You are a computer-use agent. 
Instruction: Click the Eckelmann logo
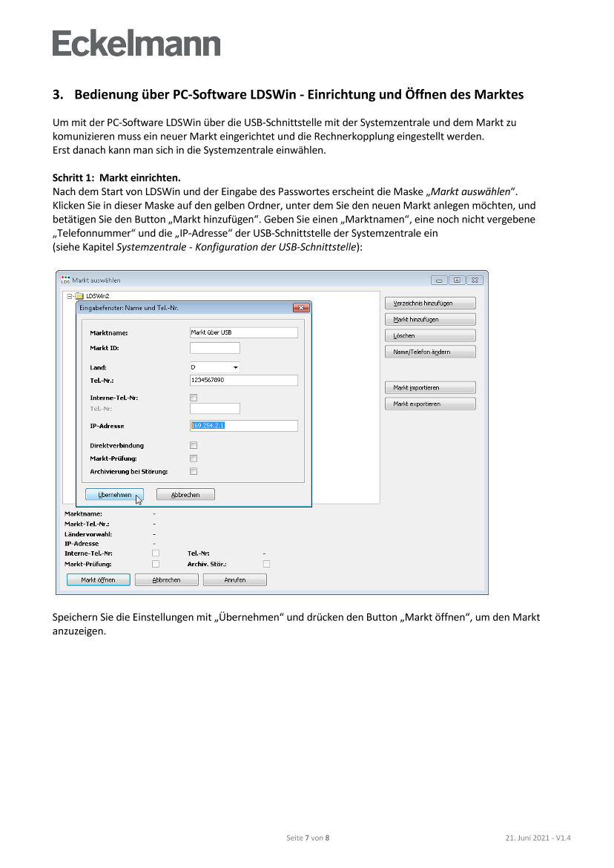click(136, 45)
